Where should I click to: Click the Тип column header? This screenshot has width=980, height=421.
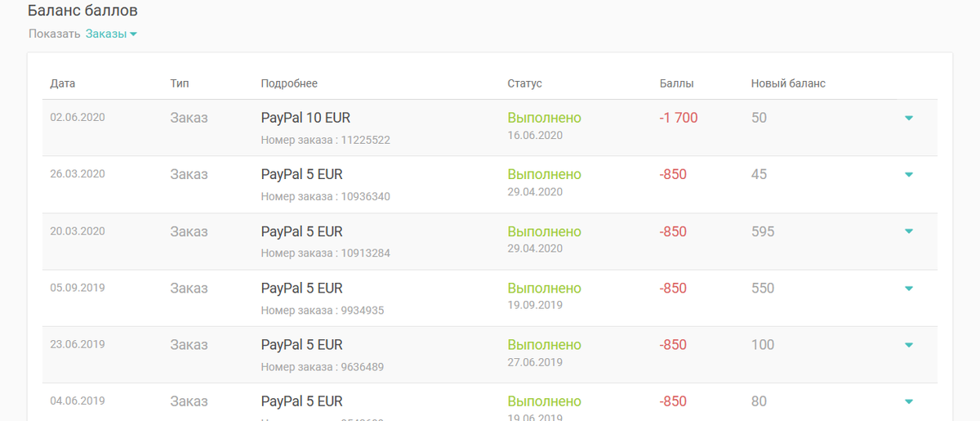click(180, 83)
